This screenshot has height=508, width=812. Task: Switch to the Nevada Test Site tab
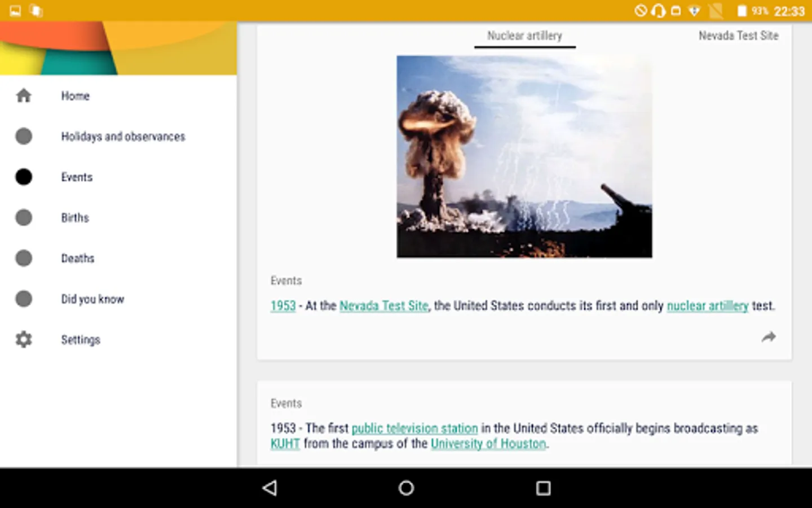click(x=738, y=36)
